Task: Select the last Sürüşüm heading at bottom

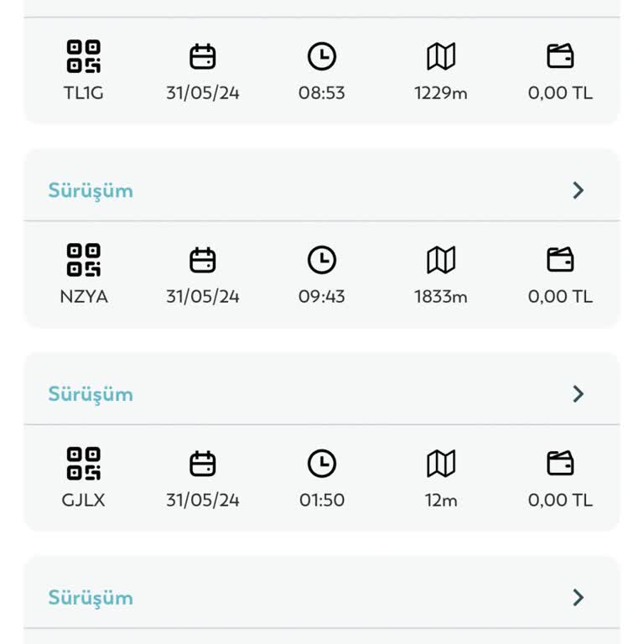Action: (91, 597)
